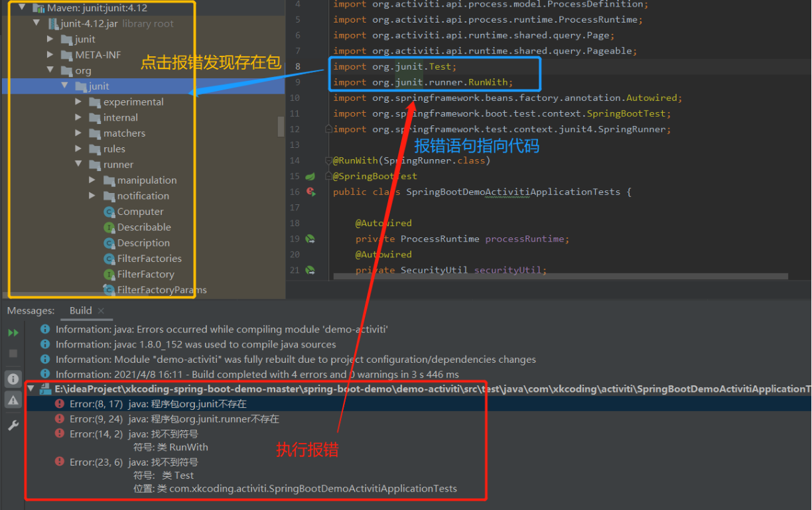Rerun the build with green double-arrow icon
The height and width of the screenshot is (510, 812).
(13, 332)
